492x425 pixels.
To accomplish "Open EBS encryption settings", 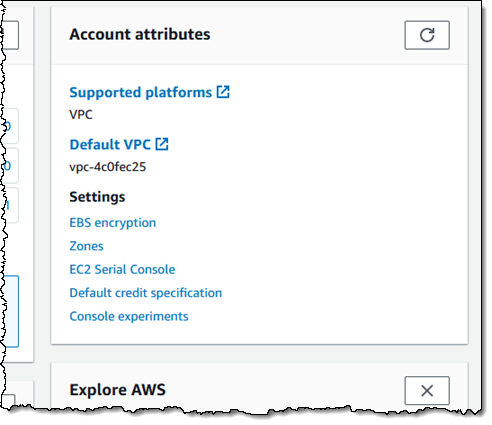I will [113, 223].
